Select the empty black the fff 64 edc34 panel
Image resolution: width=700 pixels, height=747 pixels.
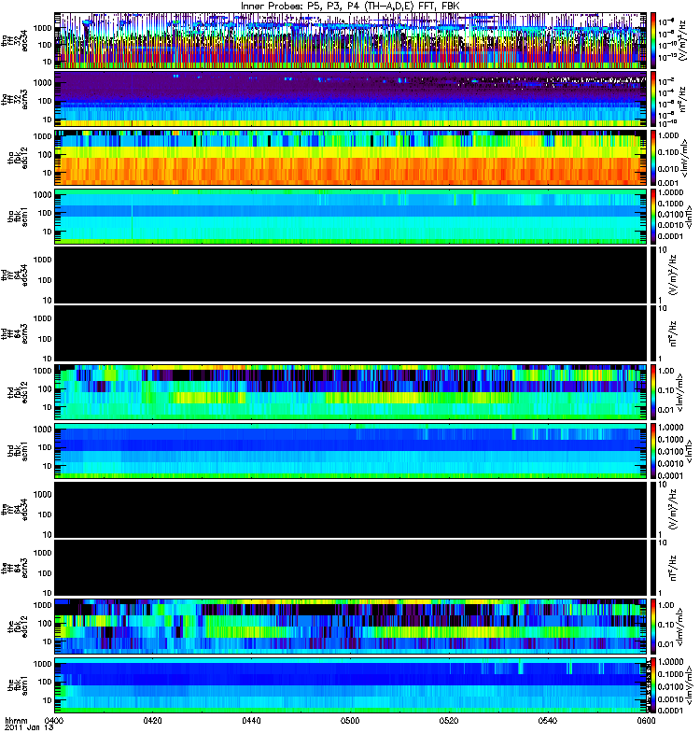coord(351,510)
